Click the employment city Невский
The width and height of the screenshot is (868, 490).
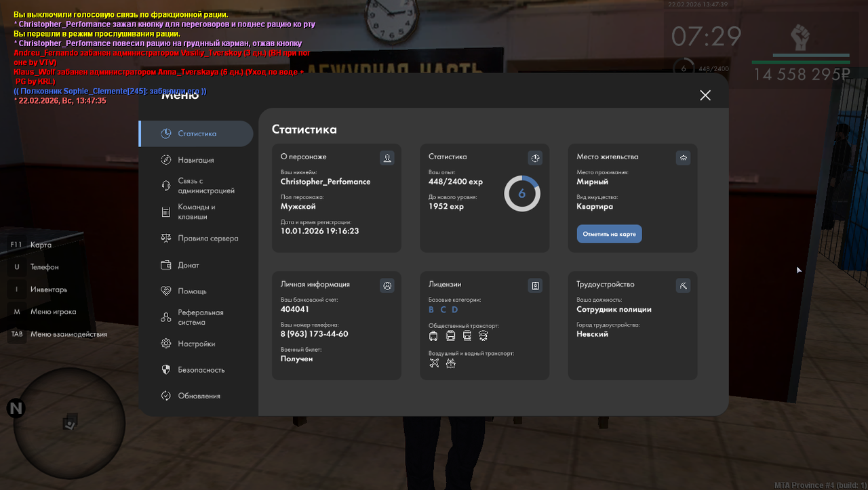point(593,334)
